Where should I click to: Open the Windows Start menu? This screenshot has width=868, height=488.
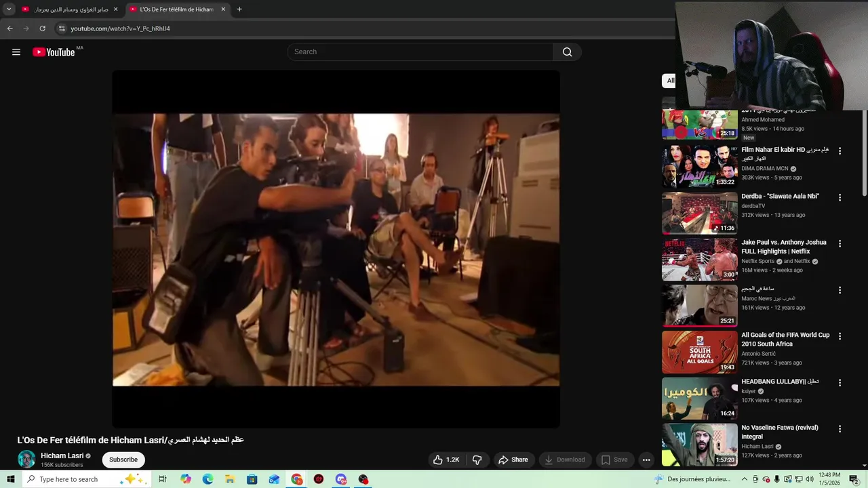tap(10, 479)
